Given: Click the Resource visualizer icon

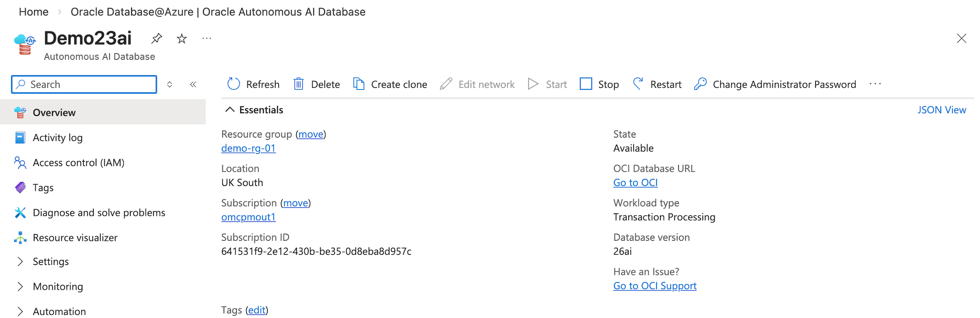Looking at the screenshot, I should point(20,238).
